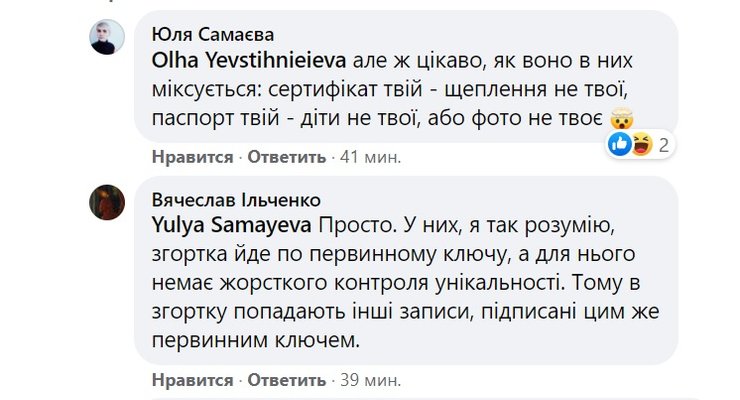
Task: Click the laughing Haha reaction icon
Action: 640,145
